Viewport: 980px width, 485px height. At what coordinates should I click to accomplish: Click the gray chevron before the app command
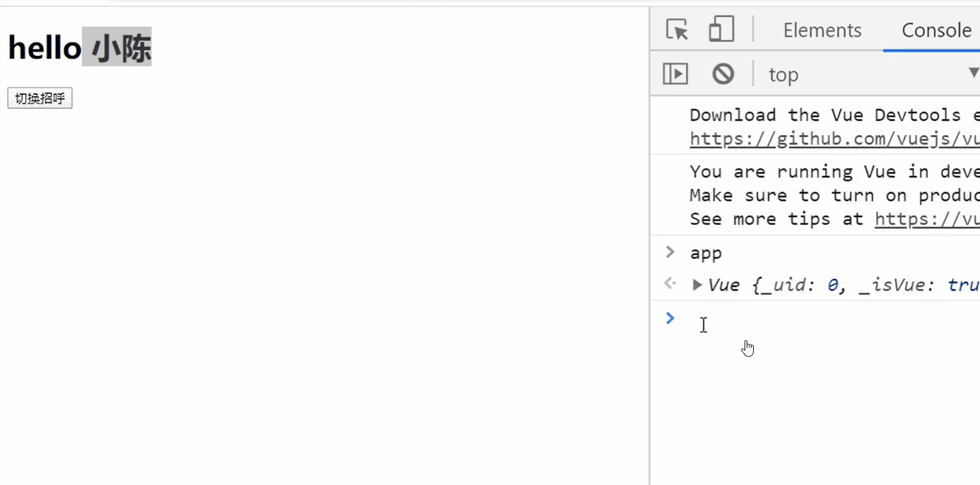point(670,252)
